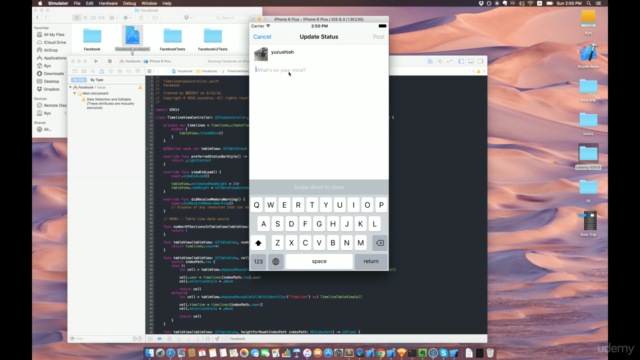Select the Data Detection and Editable warning
The image size is (640, 360).
tap(107, 103)
